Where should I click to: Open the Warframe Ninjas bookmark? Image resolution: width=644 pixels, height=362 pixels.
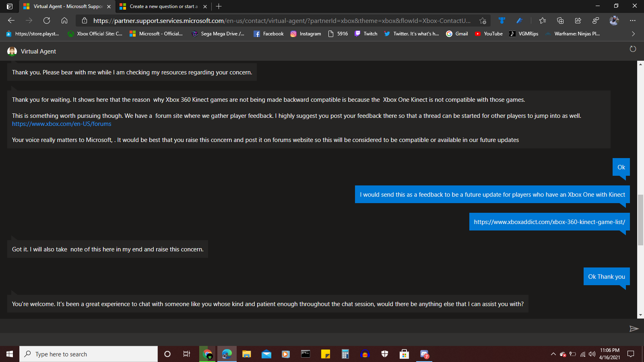[x=572, y=34]
